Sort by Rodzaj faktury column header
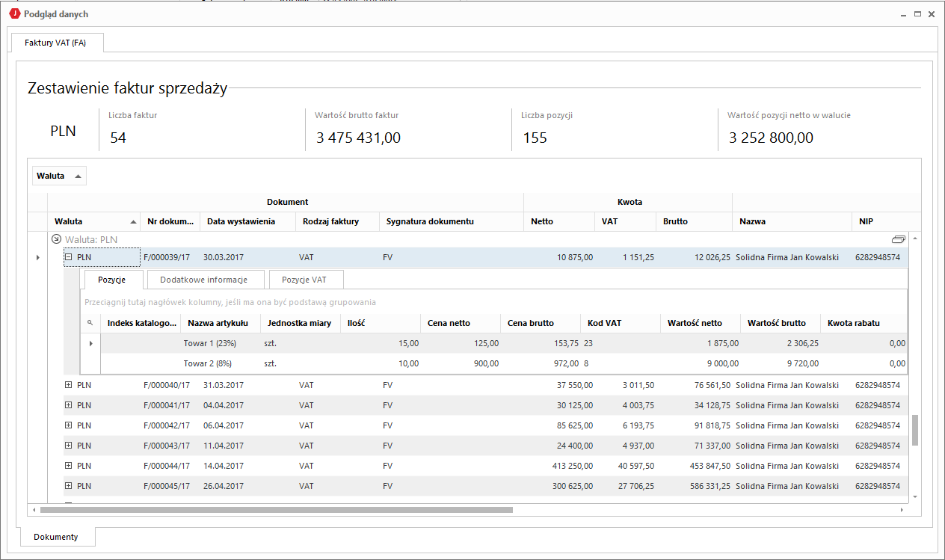The width and height of the screenshot is (945, 560). [337, 221]
